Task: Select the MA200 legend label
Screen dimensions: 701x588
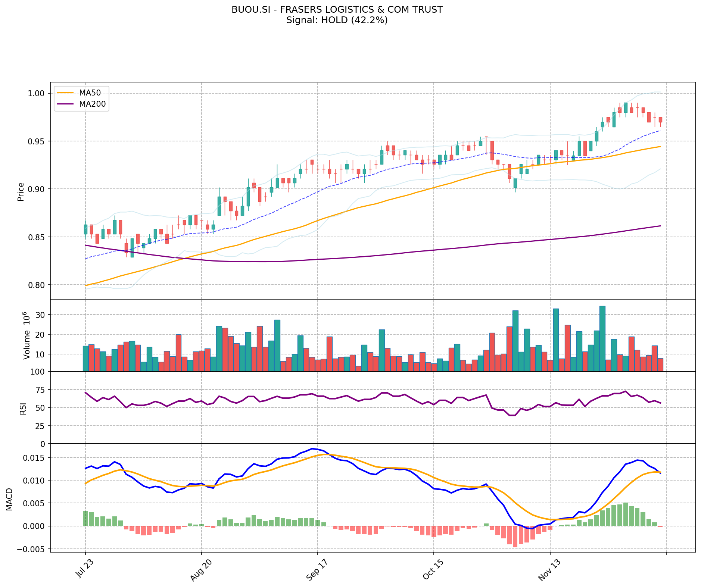Action: coord(92,104)
